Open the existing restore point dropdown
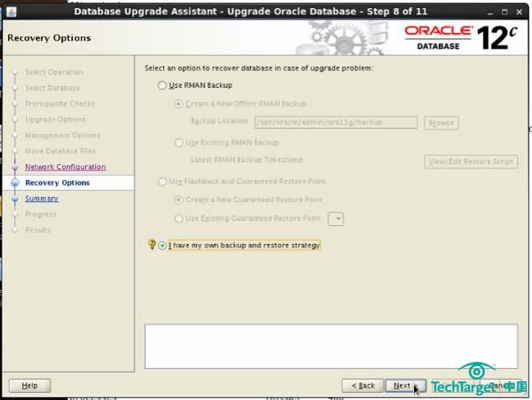 click(336, 218)
